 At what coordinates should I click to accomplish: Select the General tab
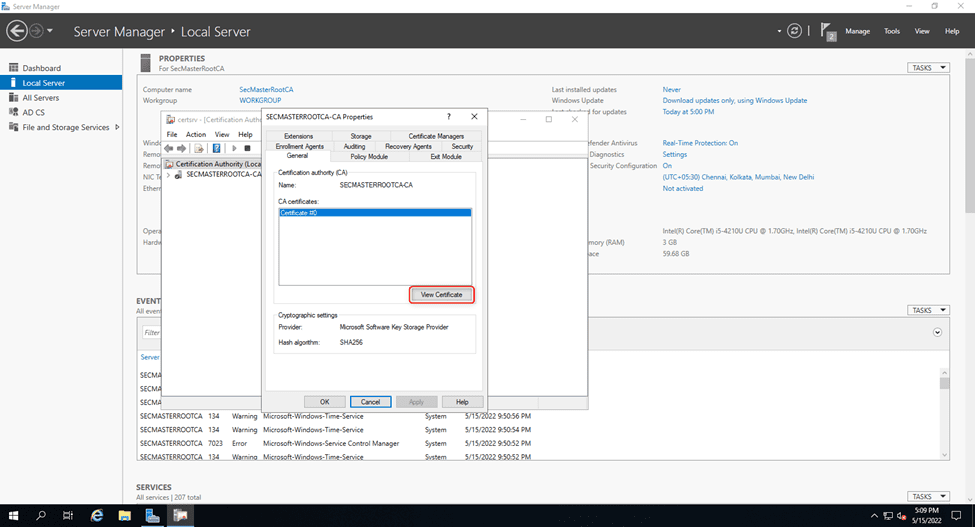coord(297,156)
